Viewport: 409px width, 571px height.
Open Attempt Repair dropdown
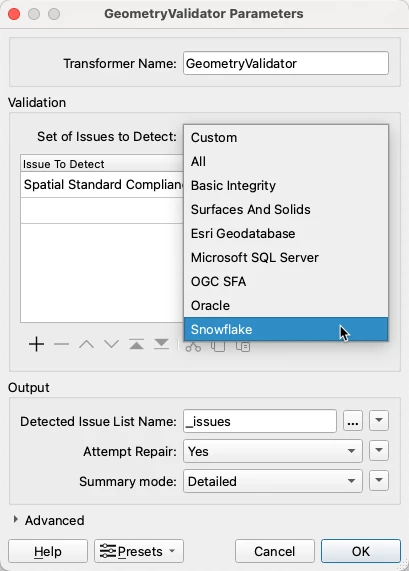click(x=273, y=451)
